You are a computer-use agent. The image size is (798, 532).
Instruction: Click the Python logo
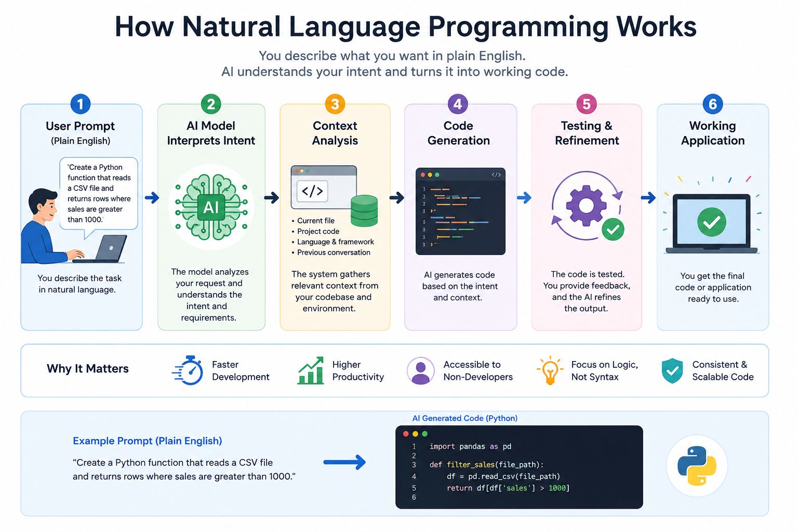pyautogui.click(x=697, y=466)
